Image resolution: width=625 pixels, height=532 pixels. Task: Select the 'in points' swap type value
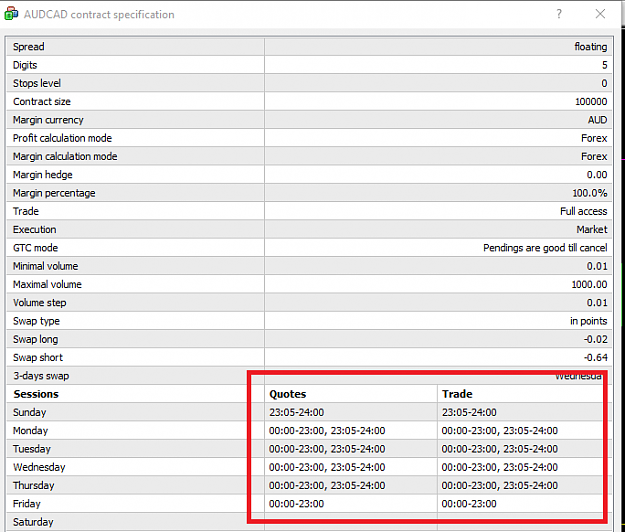pos(588,321)
